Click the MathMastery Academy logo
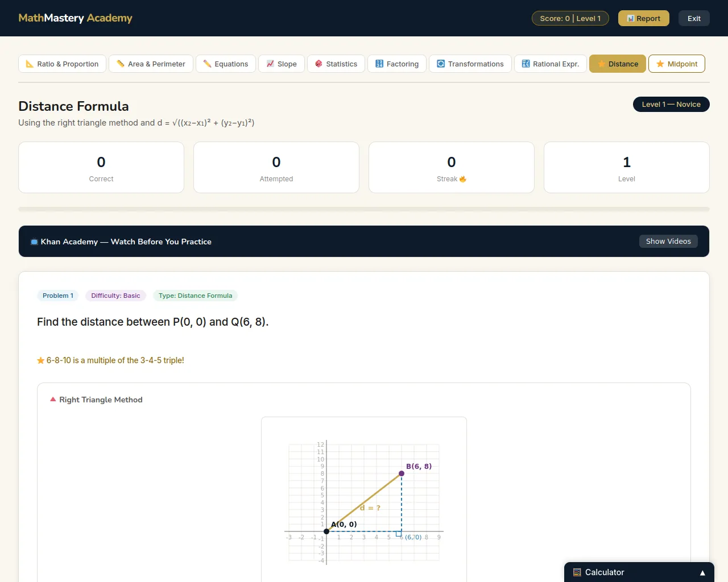This screenshot has height=582, width=728. click(75, 18)
